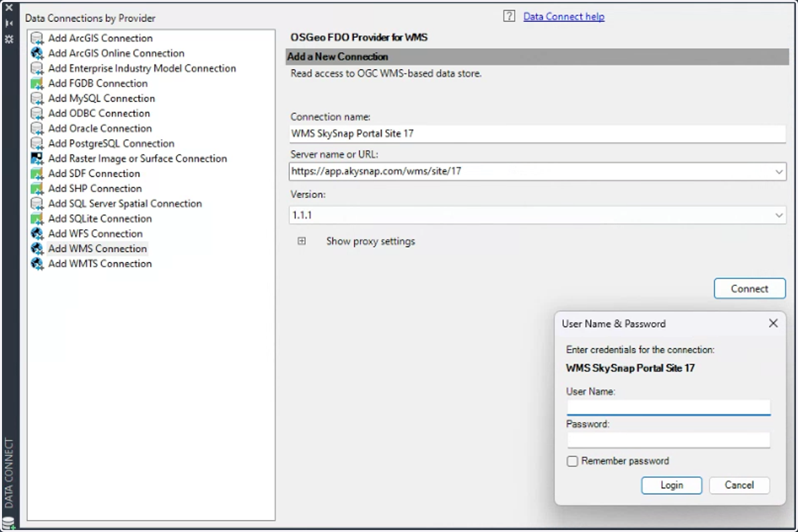Select Add SQLite Connection text
This screenshot has height=532, width=798.
(100, 219)
